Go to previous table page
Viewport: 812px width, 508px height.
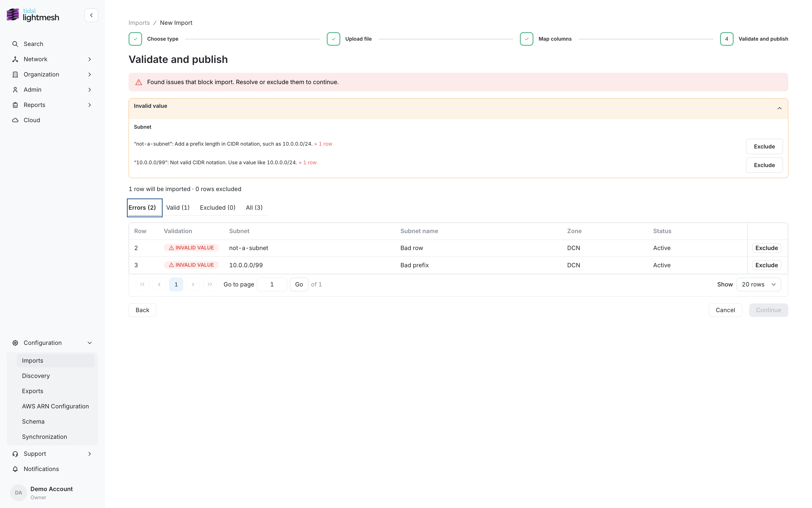pyautogui.click(x=159, y=284)
